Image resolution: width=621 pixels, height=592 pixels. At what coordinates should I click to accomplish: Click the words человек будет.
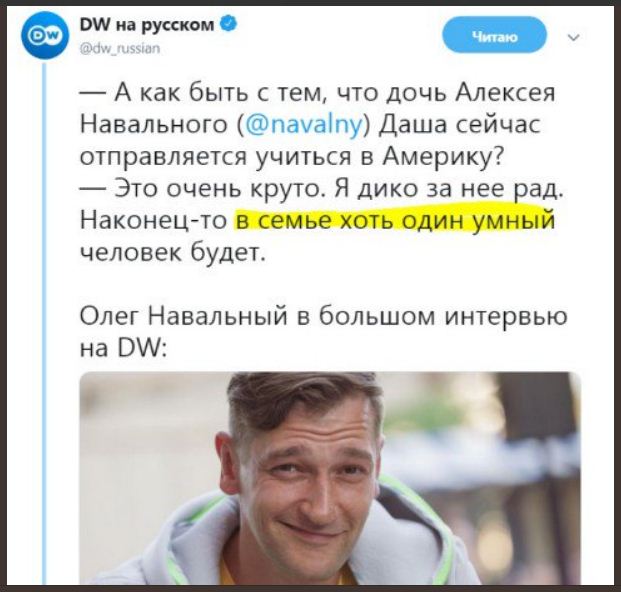[172, 251]
